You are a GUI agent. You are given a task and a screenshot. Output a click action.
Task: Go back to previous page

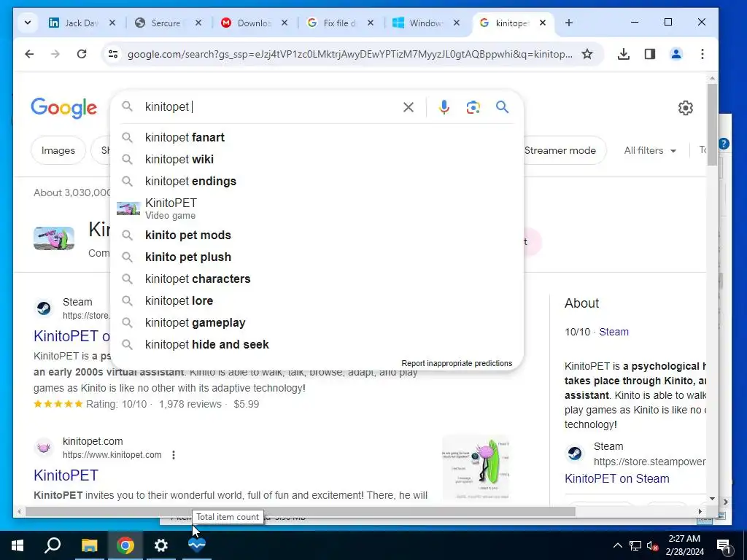point(29,54)
